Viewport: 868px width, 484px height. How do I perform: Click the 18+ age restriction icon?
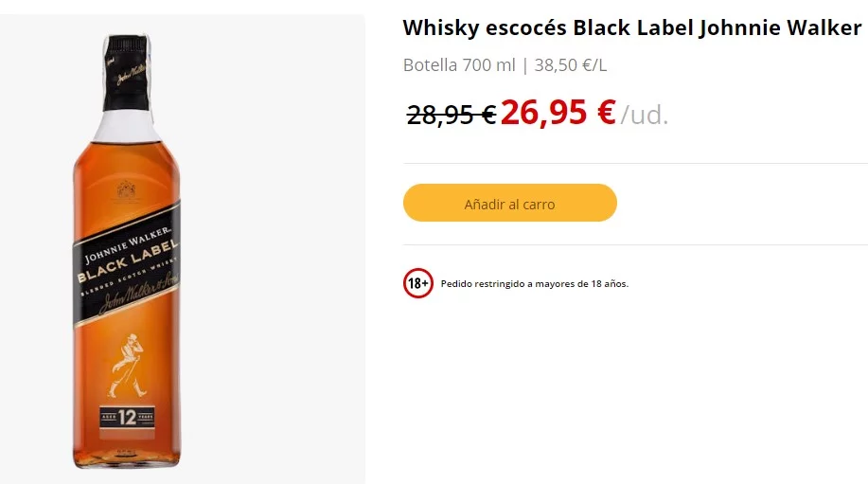pos(418,283)
